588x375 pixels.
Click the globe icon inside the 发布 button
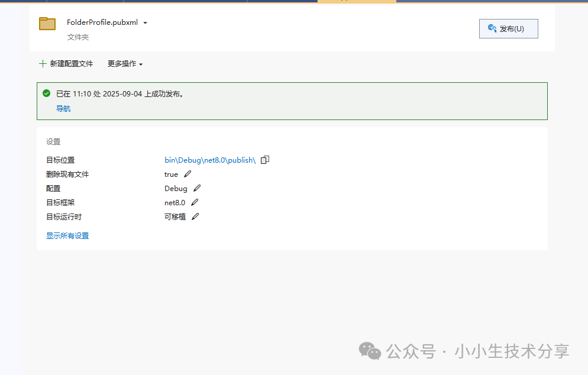pyautogui.click(x=492, y=28)
